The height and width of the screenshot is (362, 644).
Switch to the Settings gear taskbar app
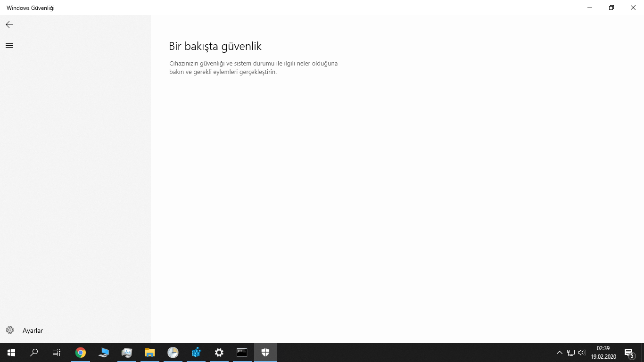[x=219, y=352]
